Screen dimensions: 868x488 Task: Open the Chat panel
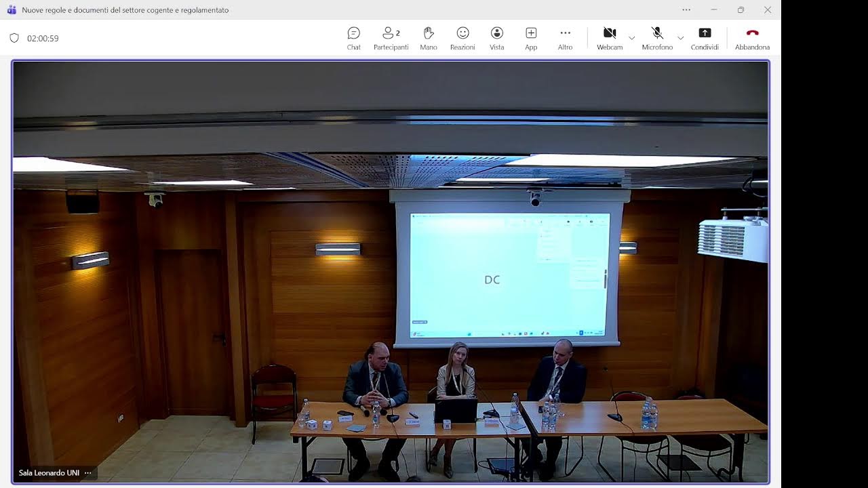pos(353,39)
